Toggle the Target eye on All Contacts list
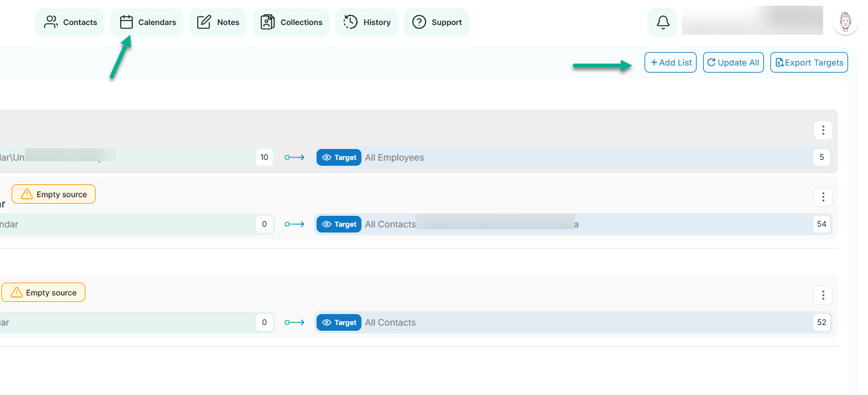This screenshot has width=868, height=395. [x=328, y=224]
